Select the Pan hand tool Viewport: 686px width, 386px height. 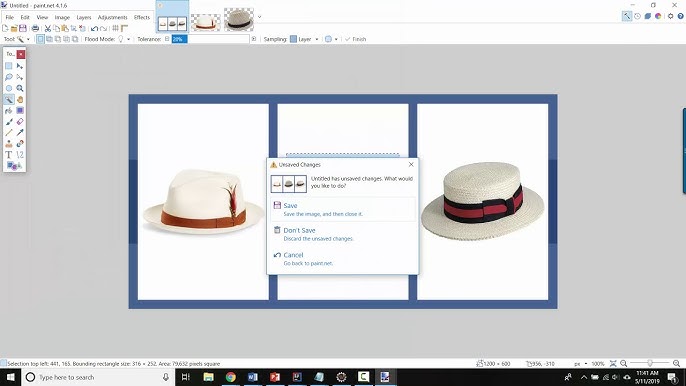pos(20,99)
